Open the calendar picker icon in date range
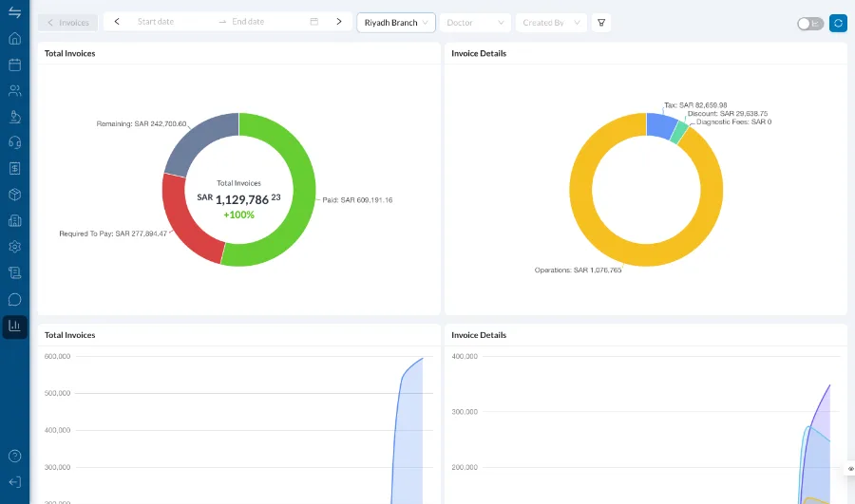This screenshot has height=504, width=855. [x=314, y=21]
